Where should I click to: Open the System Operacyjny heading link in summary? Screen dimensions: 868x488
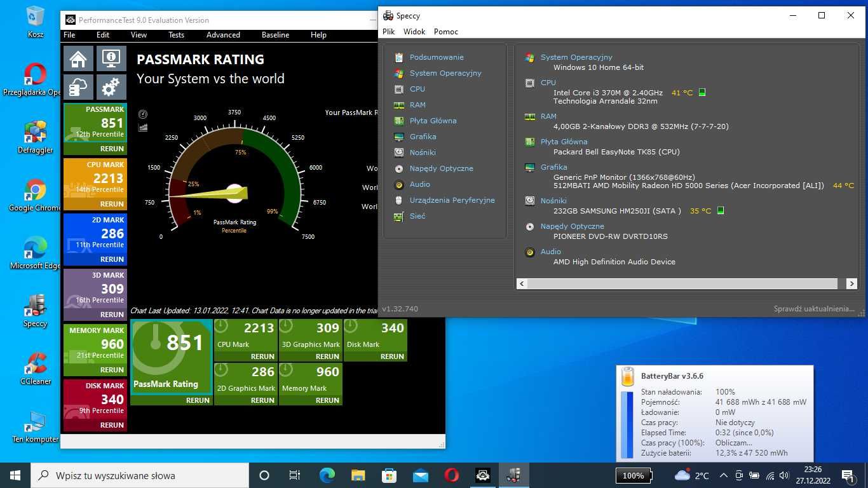coord(576,57)
